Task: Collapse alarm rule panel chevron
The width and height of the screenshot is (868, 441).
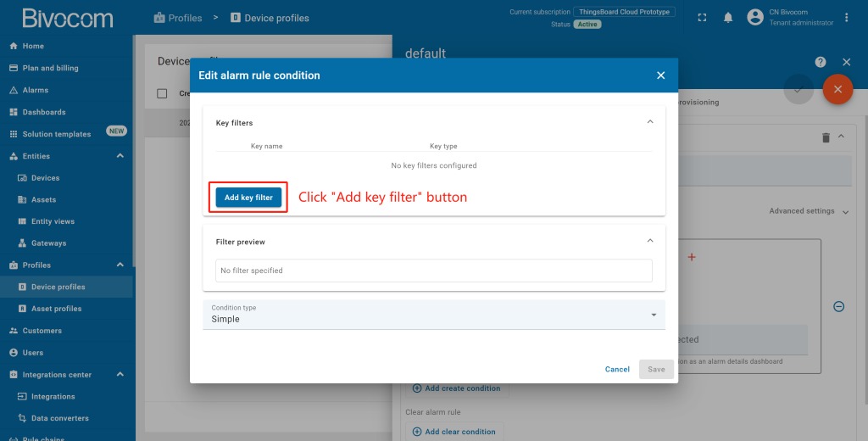Action: (841, 137)
